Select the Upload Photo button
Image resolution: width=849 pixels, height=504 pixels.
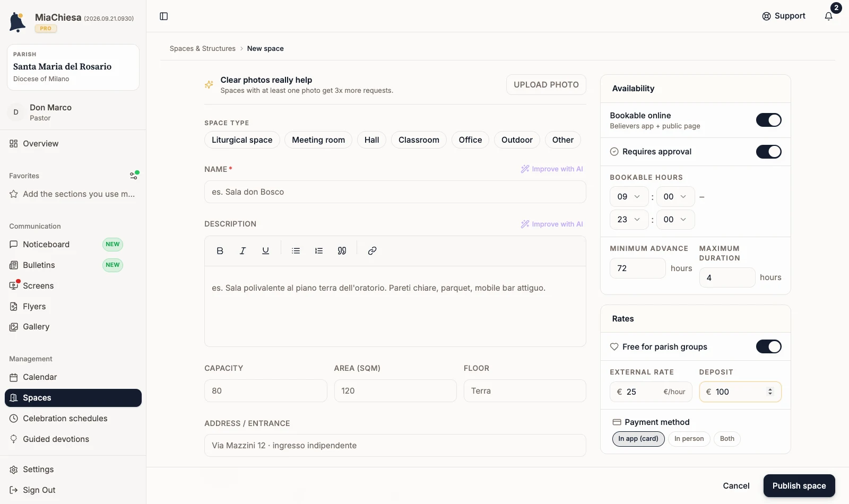tap(546, 85)
